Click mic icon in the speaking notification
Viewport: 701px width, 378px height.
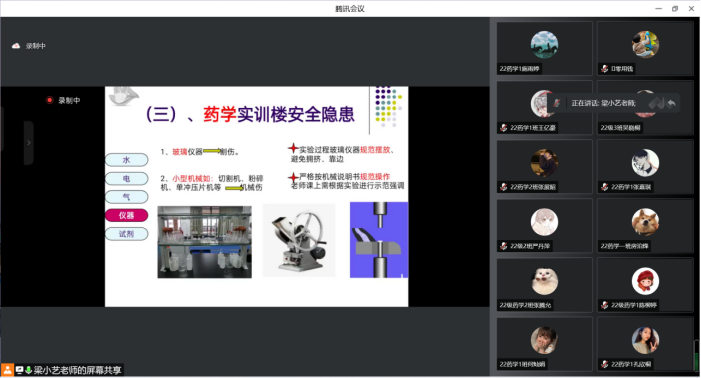557,103
